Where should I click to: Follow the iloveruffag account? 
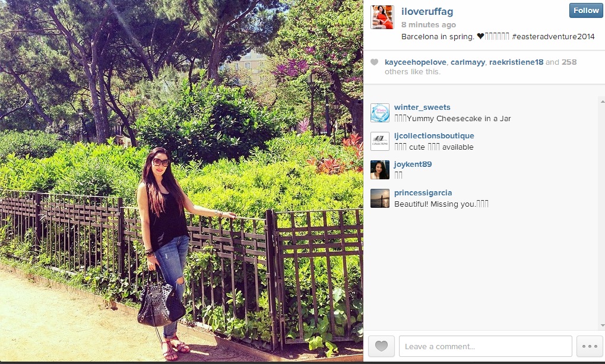tap(586, 11)
